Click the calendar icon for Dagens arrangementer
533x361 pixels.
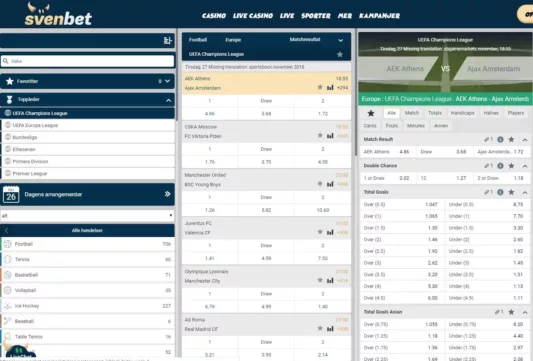11,194
